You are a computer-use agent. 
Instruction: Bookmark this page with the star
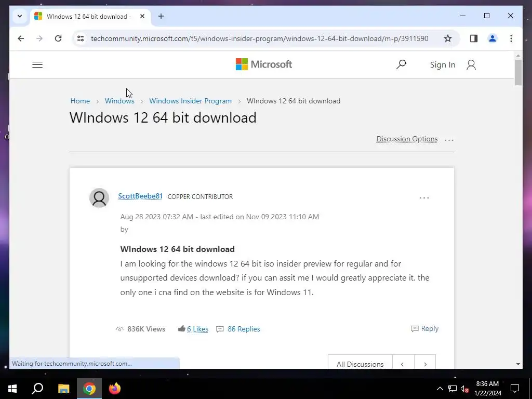tap(448, 38)
